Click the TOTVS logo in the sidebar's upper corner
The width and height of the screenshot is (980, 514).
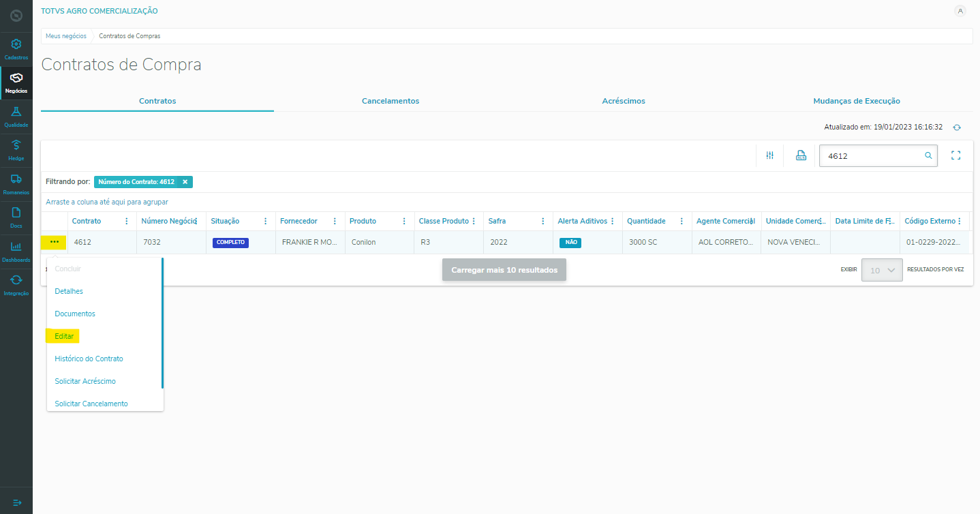click(16, 14)
